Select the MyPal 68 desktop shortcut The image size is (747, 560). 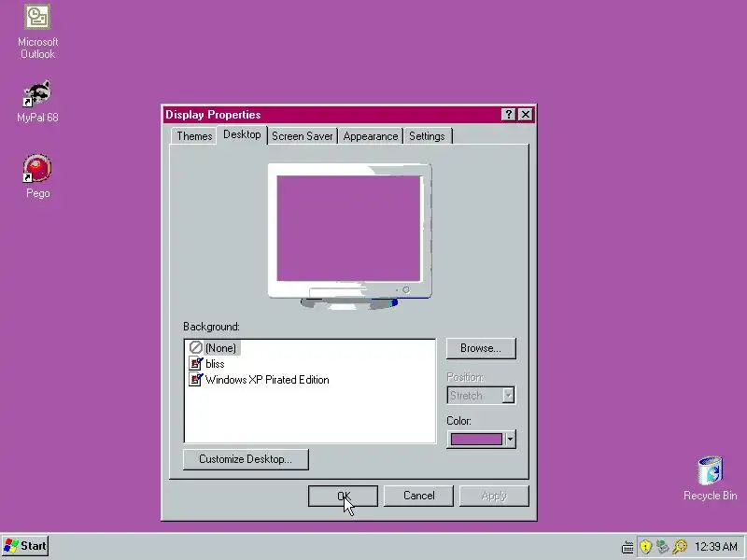click(37, 102)
